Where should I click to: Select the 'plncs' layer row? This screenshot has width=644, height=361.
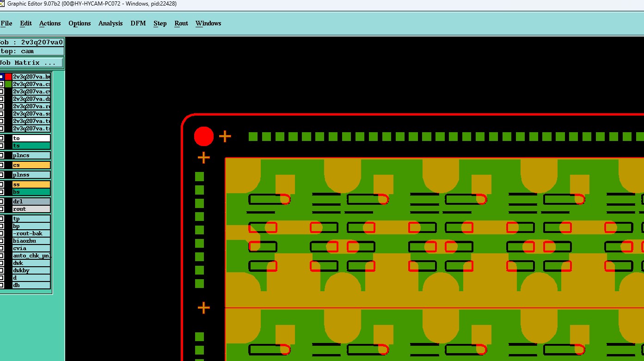[x=31, y=155]
